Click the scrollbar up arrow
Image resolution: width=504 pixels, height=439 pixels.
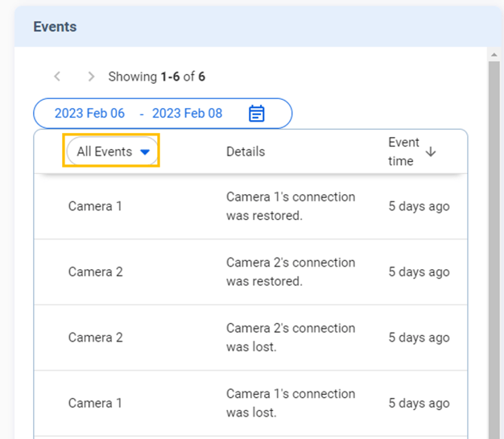click(495, 55)
